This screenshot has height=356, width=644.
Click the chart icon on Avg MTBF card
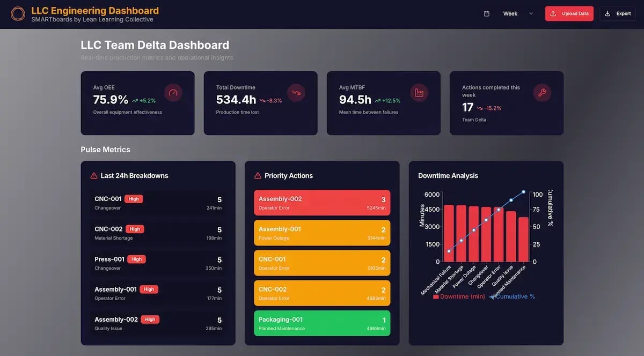[x=419, y=93]
